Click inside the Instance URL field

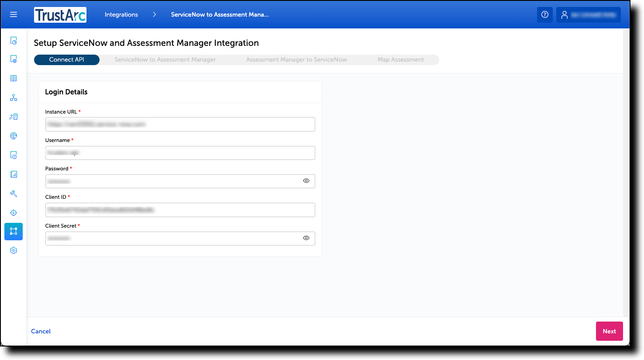(180, 124)
